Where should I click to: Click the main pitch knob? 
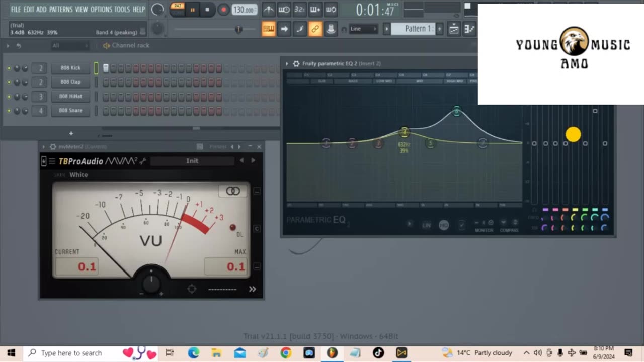click(x=157, y=29)
